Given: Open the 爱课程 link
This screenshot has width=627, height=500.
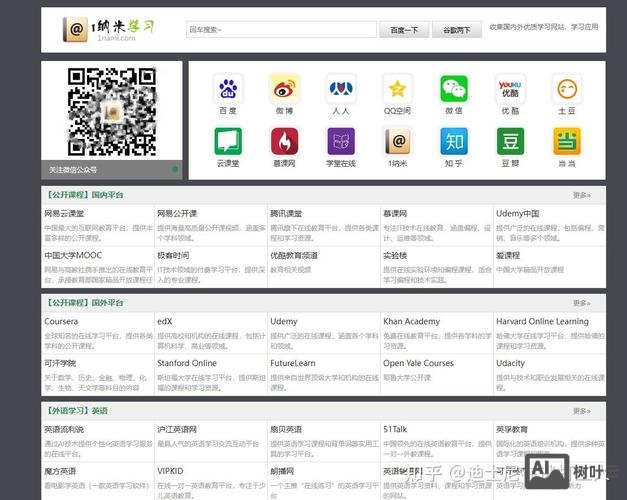Looking at the screenshot, I should (x=508, y=255).
